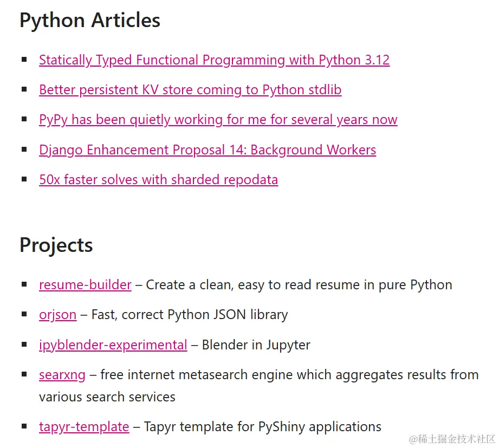The height and width of the screenshot is (448, 499).
Task: Open Better persistent KV store article link
Action: pos(190,90)
